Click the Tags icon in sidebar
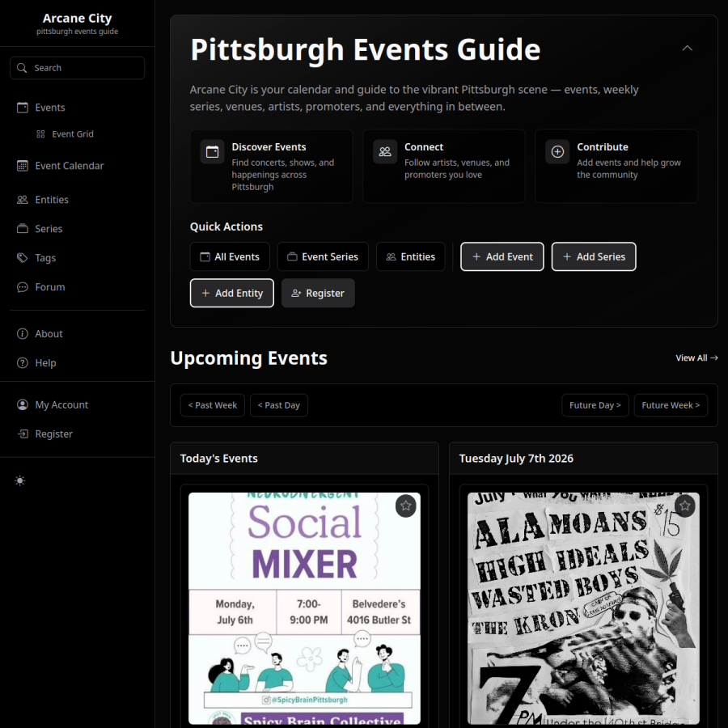728x728 pixels. 23,258
